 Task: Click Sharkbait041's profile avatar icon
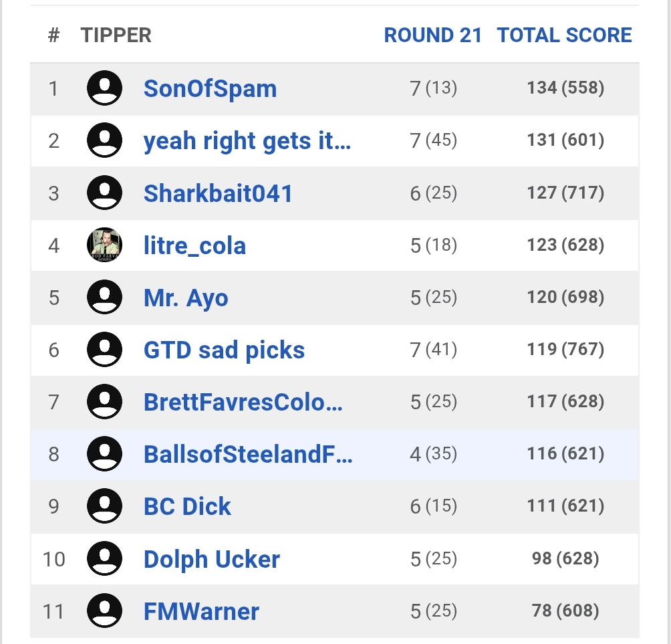pos(104,193)
